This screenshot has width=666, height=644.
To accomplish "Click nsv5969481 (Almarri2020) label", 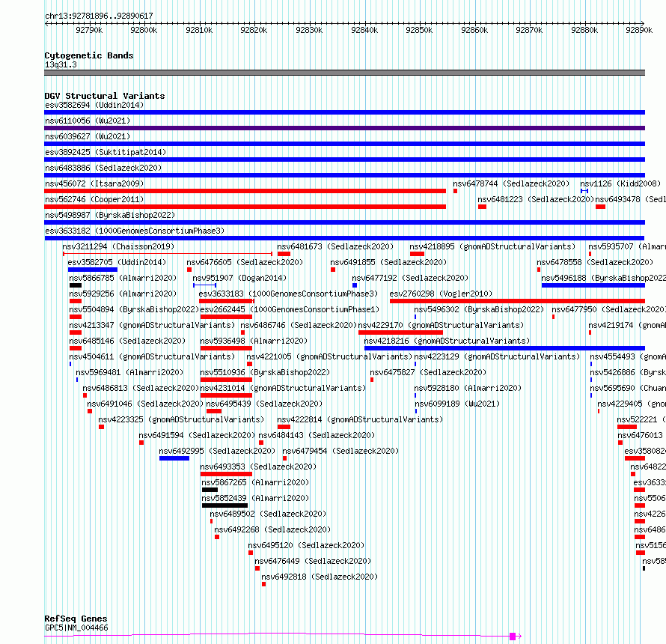I will pyautogui.click(x=129, y=372).
